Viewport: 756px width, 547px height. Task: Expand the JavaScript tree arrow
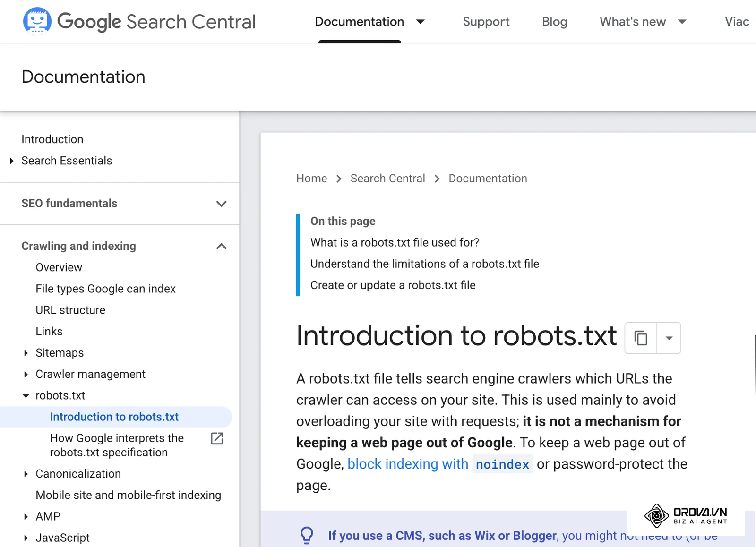tap(26, 538)
